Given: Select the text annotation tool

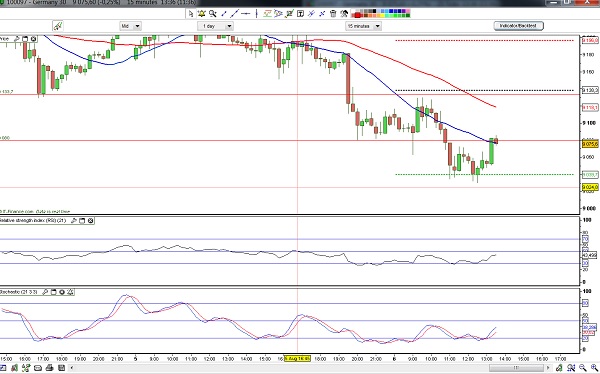Looking at the screenshot, I should tap(300, 14).
